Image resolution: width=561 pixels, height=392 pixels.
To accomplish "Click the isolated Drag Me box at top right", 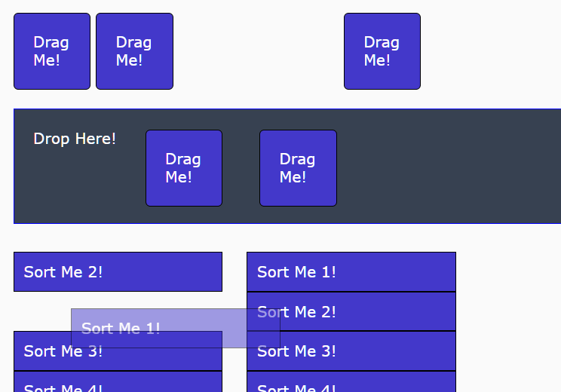I will tap(382, 51).
